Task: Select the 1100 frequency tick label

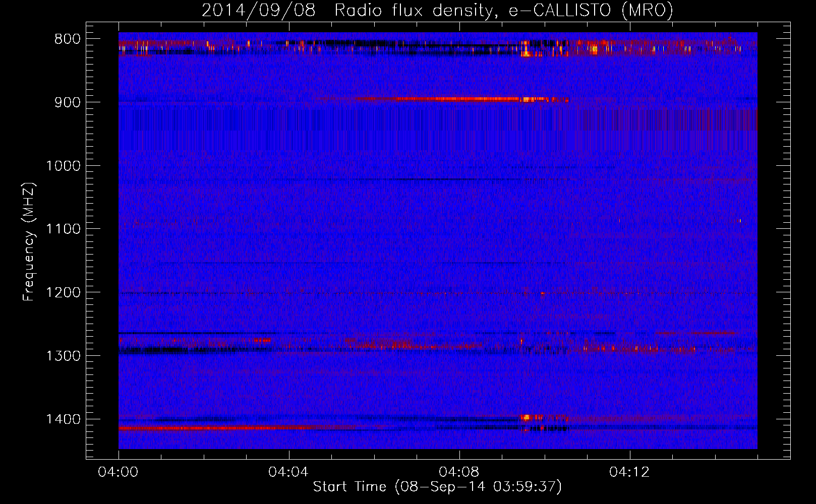Action: tap(63, 229)
